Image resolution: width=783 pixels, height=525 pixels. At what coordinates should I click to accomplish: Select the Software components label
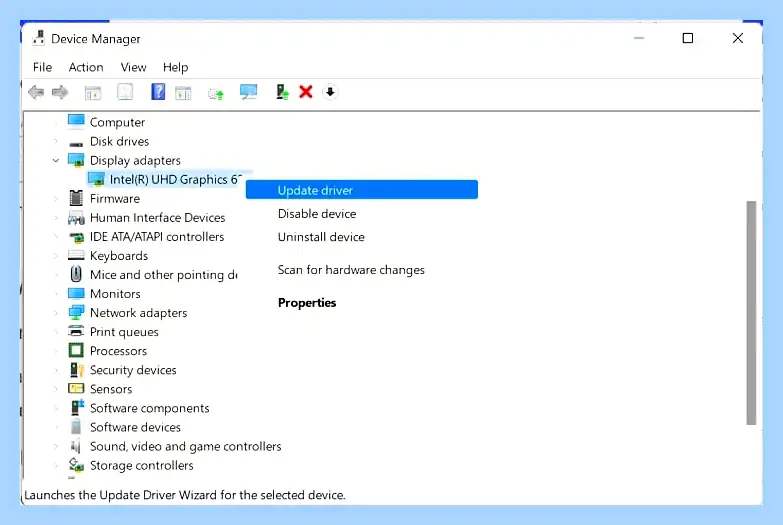[x=149, y=408]
